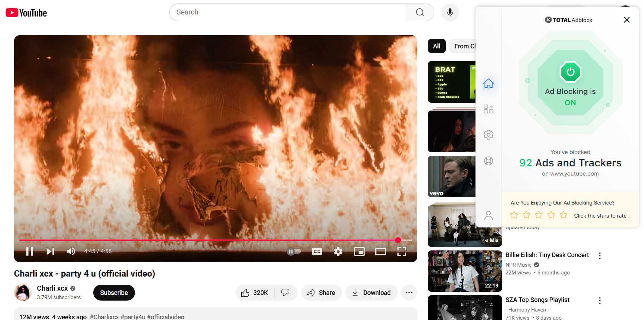Open options for Billie Eilish video
The height and width of the screenshot is (320, 644).
pos(599,256)
